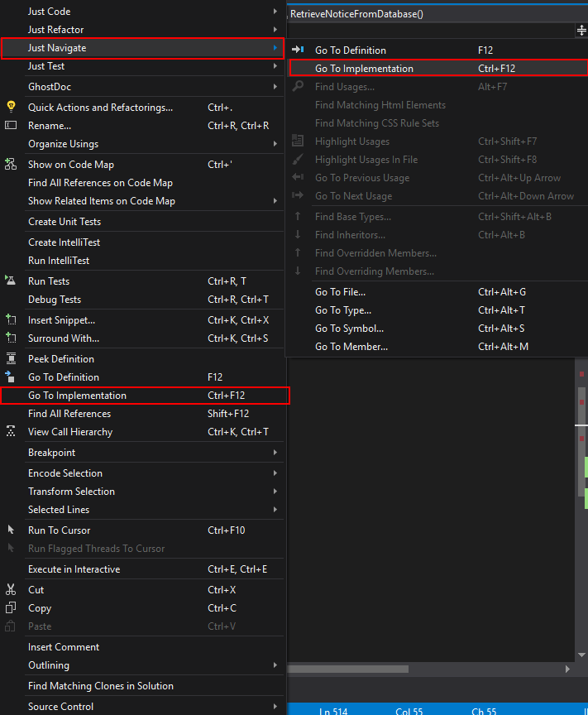Click the Insert Snippet icon
Screen dimensions: 588x715
pos(11,319)
